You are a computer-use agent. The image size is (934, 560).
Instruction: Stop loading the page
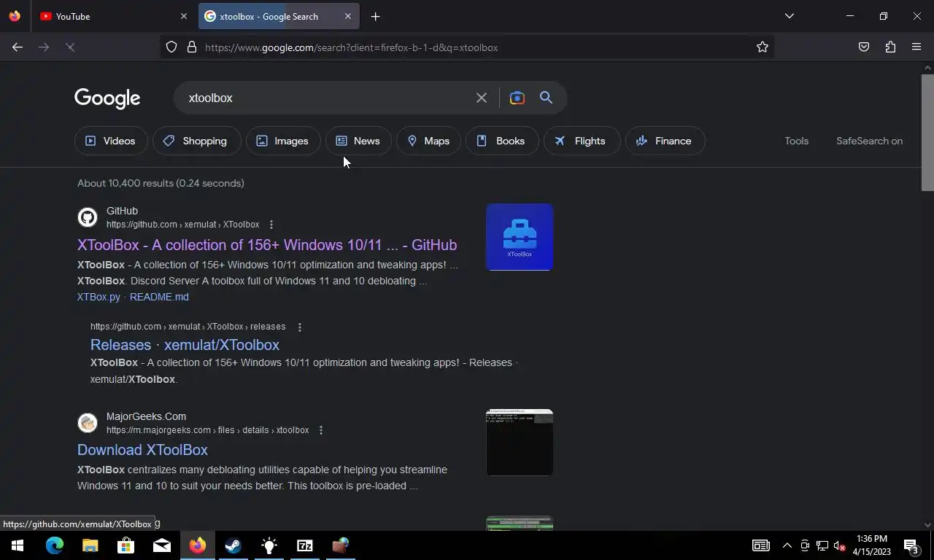(x=70, y=47)
